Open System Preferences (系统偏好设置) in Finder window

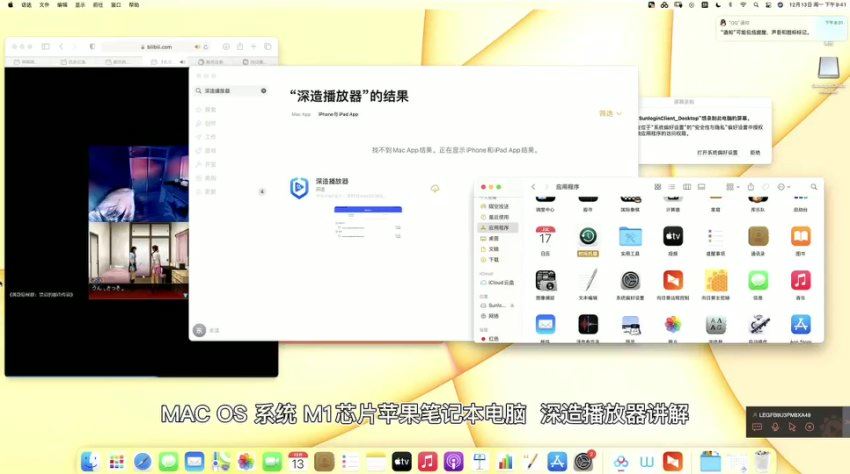tap(630, 280)
